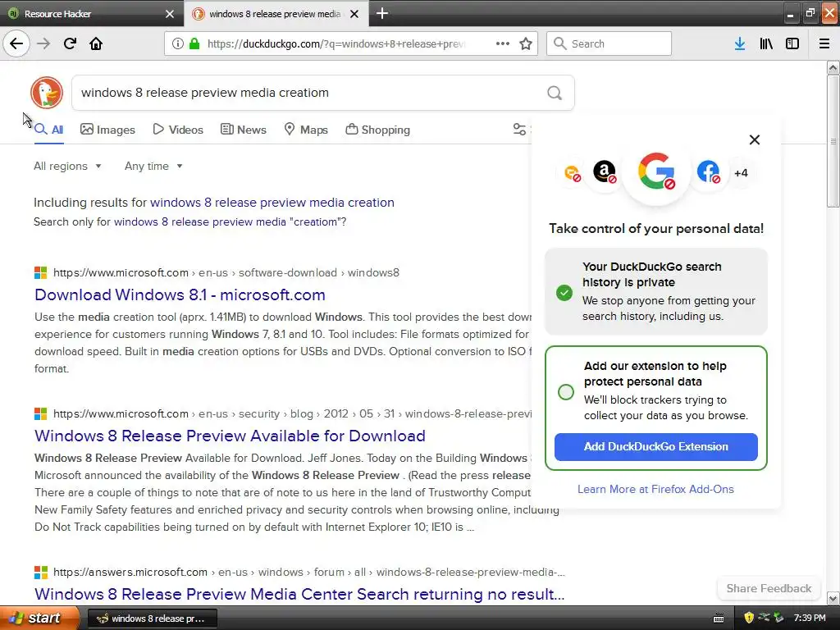The image size is (840, 630).
Task: Bookmark this page with the star
Action: [x=526, y=43]
